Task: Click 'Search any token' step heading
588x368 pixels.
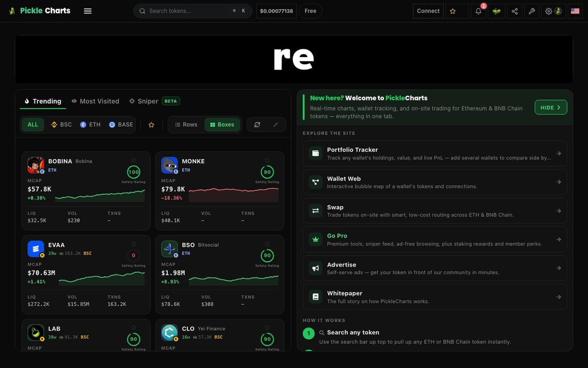Action: pos(353,332)
